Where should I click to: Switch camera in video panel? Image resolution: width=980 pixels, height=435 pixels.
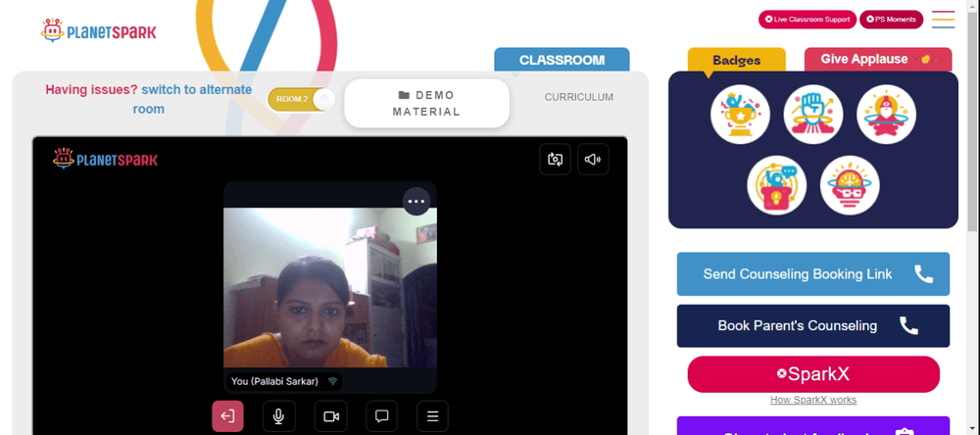pyautogui.click(x=555, y=160)
